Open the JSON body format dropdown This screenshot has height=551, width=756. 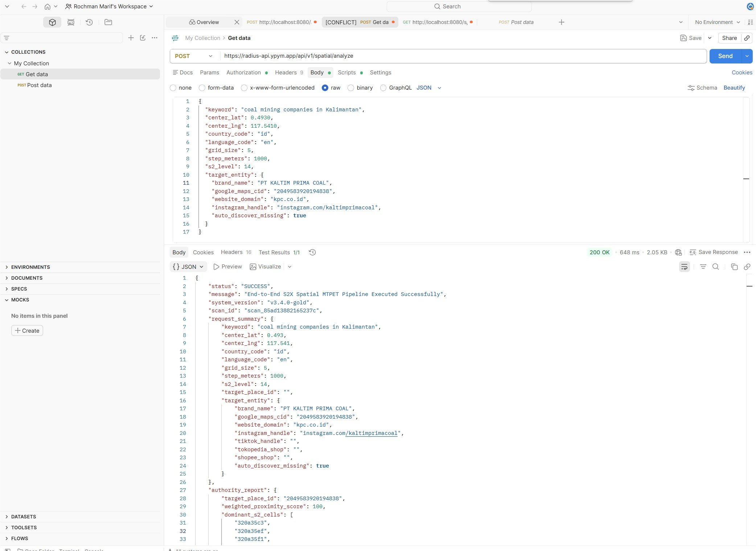(429, 88)
